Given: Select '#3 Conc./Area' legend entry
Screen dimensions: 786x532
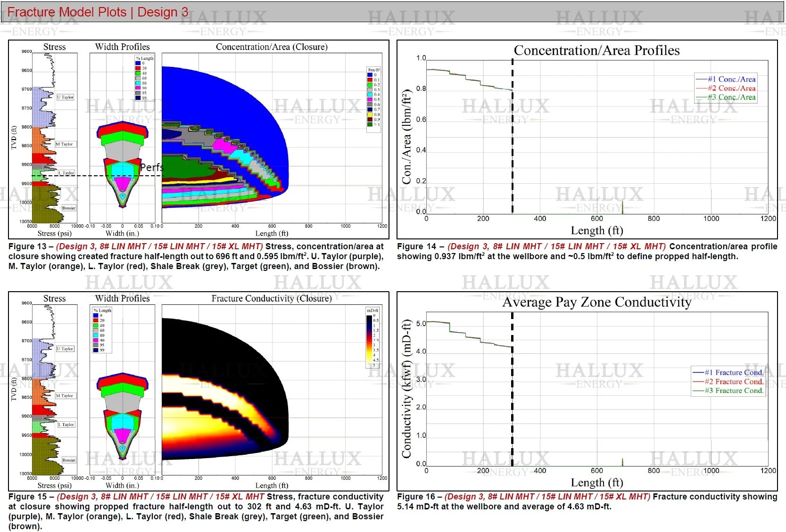Looking at the screenshot, I should coord(726,97).
